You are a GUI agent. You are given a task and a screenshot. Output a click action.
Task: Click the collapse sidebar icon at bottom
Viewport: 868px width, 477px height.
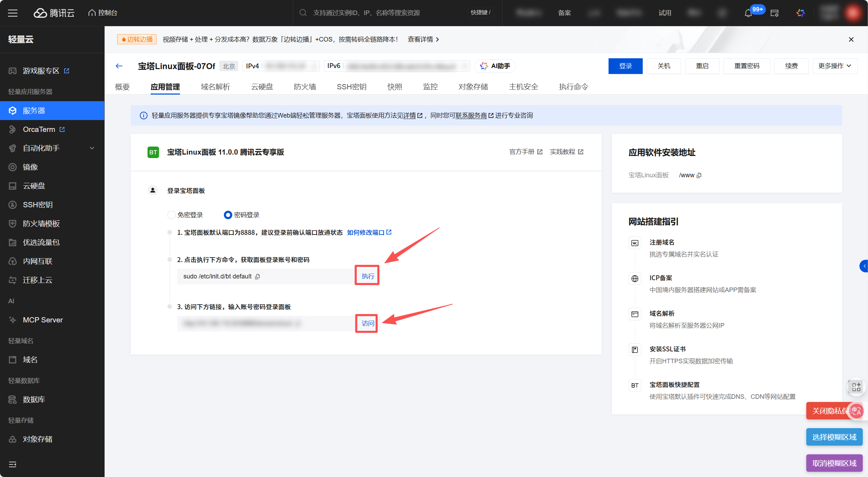(x=13, y=464)
